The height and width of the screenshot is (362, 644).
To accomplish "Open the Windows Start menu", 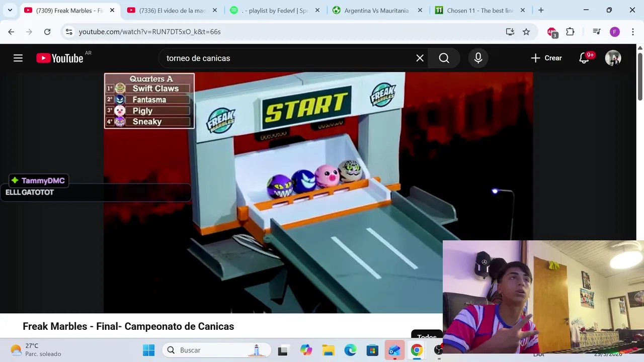I will coord(148,350).
